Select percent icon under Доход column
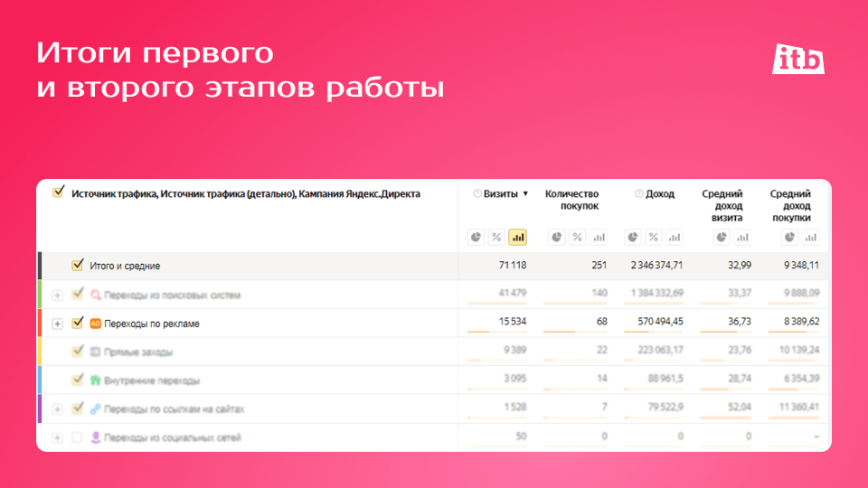This screenshot has width=868, height=488. (653, 238)
